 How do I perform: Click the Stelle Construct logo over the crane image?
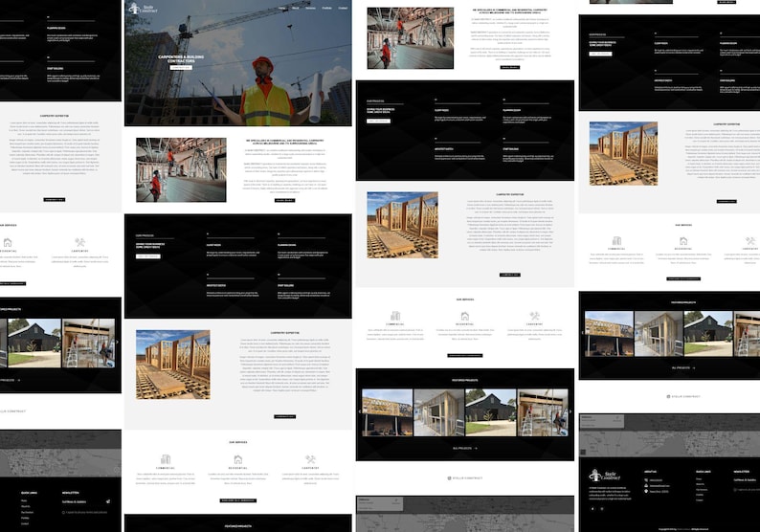pyautogui.click(x=141, y=9)
